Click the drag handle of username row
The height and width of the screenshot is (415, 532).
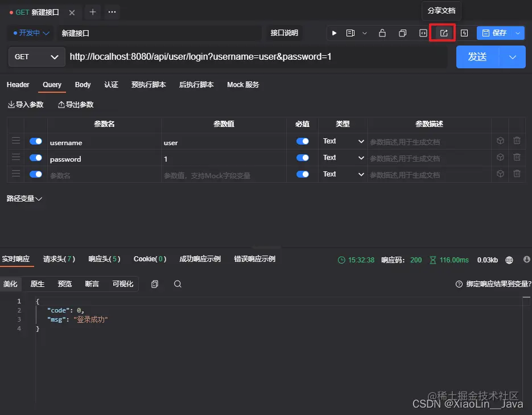coord(16,141)
